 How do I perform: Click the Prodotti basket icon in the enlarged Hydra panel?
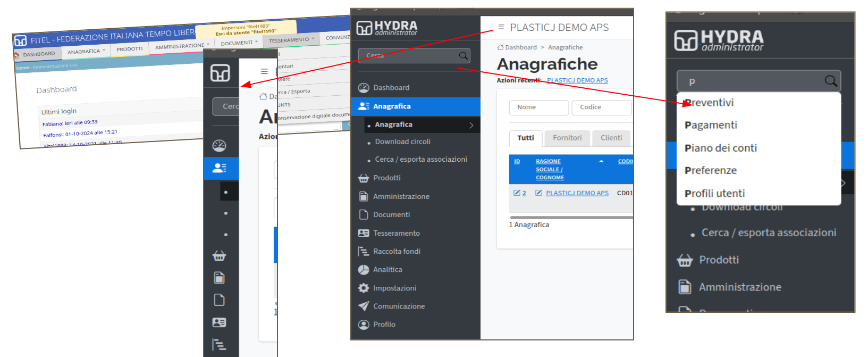click(685, 260)
